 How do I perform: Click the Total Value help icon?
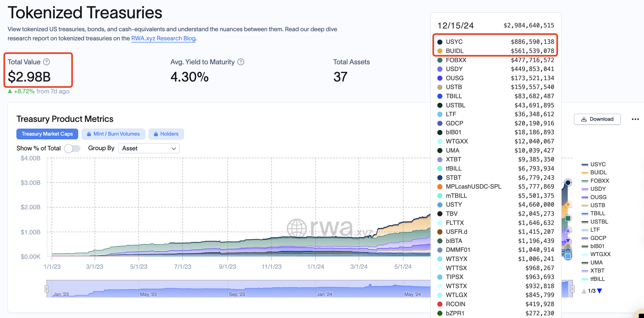(x=46, y=62)
